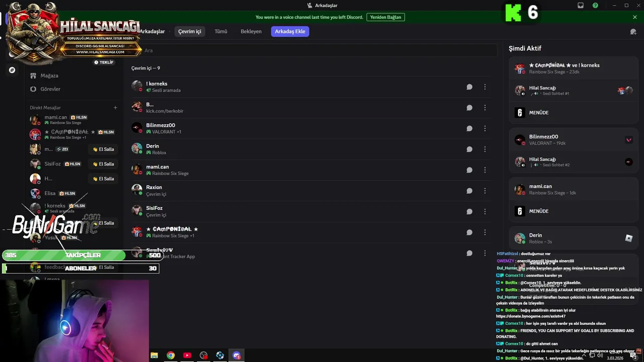
Task: Click El Salla next to feedback DM
Action: pos(103,267)
